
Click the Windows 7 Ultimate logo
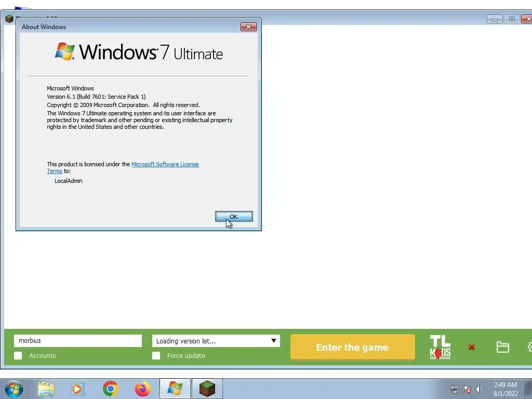tap(139, 52)
